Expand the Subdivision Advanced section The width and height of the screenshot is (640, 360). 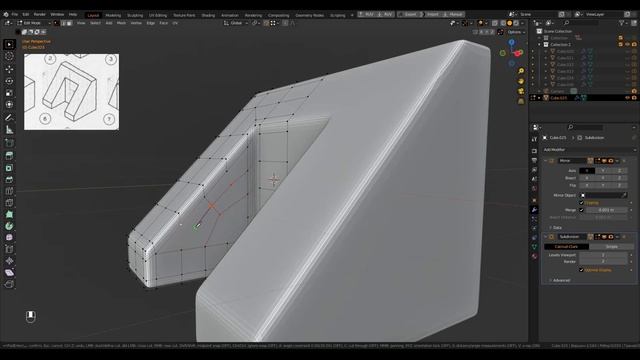click(x=559, y=280)
